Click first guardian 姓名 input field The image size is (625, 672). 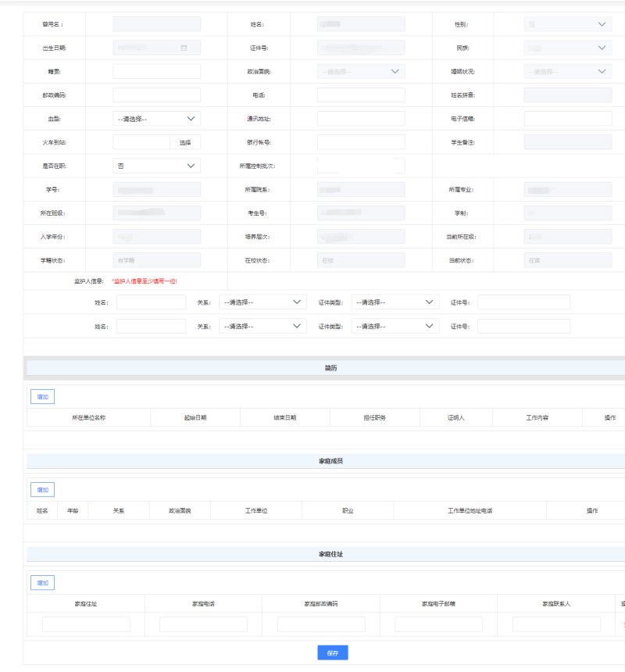(151, 302)
